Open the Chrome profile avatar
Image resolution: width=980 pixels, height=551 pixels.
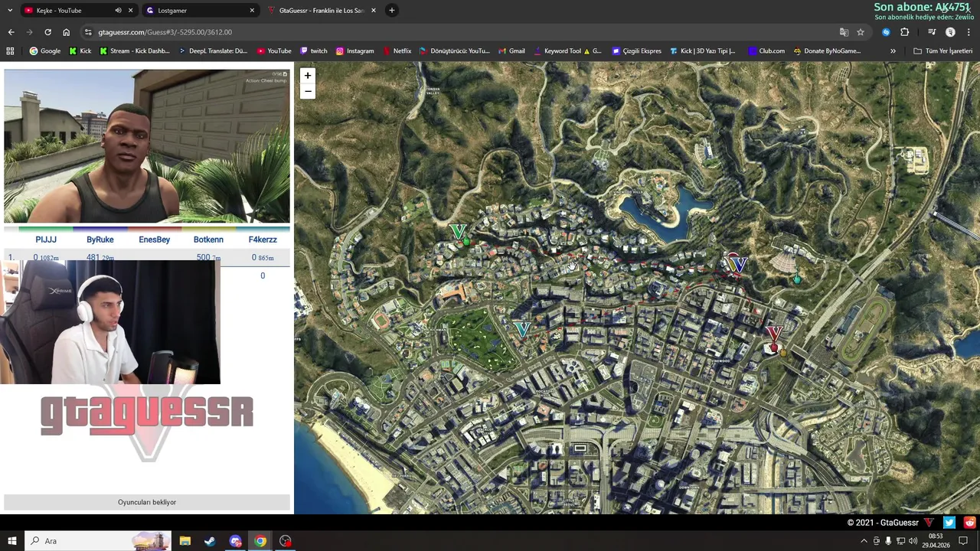point(950,32)
